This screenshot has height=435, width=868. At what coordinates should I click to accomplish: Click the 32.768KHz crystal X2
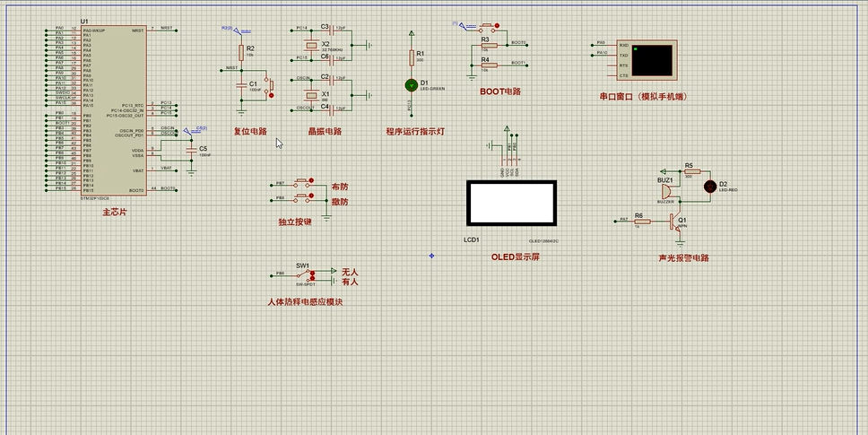tap(311, 44)
